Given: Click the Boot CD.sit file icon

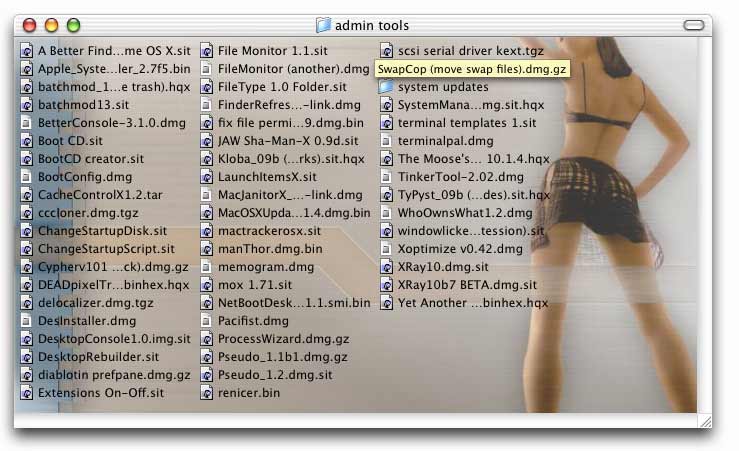Looking at the screenshot, I should 27,140.
